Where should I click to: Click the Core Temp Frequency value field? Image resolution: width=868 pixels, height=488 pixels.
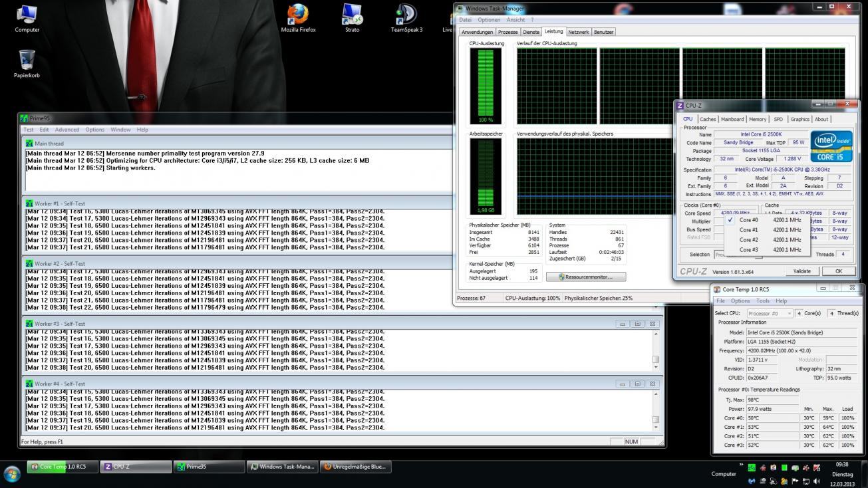(x=801, y=350)
